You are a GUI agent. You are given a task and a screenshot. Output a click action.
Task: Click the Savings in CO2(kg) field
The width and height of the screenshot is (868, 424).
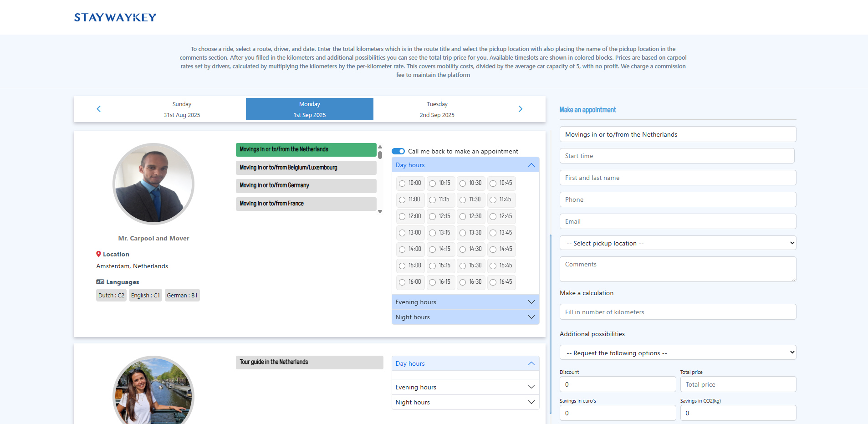(x=738, y=413)
